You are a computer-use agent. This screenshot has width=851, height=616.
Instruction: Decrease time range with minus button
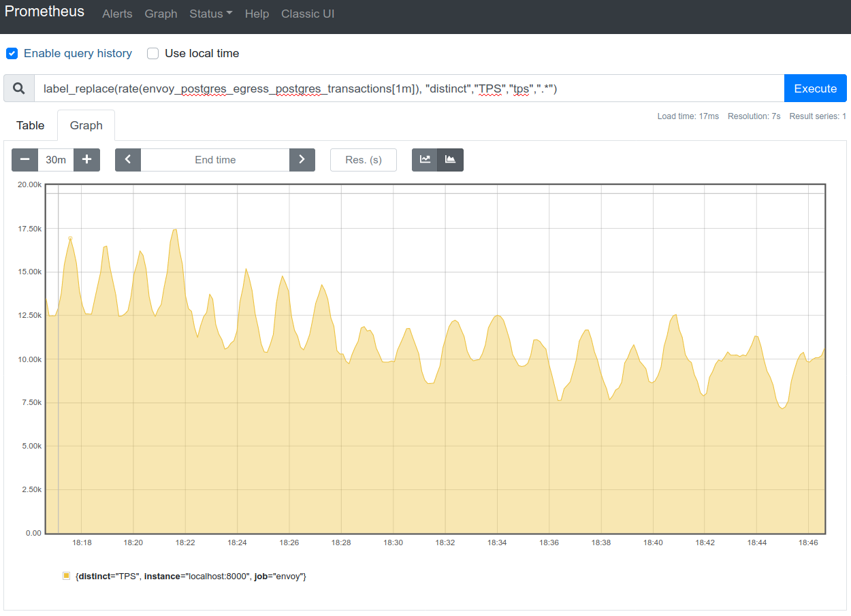(25, 160)
